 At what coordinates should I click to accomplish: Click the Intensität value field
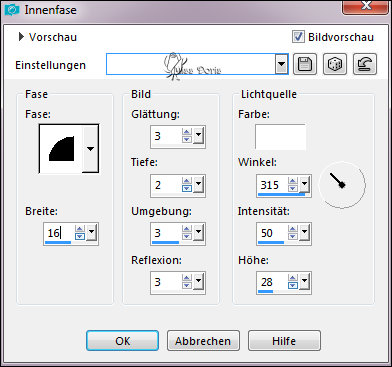[x=272, y=233]
